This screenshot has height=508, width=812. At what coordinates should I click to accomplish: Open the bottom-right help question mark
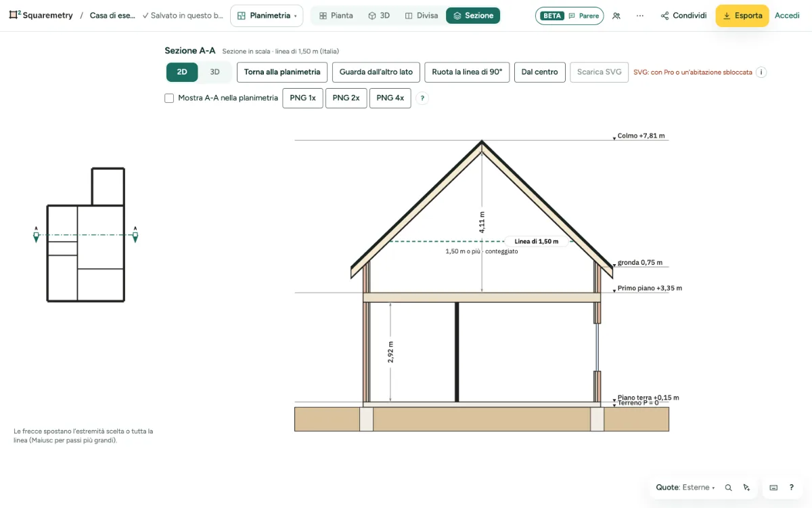point(792,488)
